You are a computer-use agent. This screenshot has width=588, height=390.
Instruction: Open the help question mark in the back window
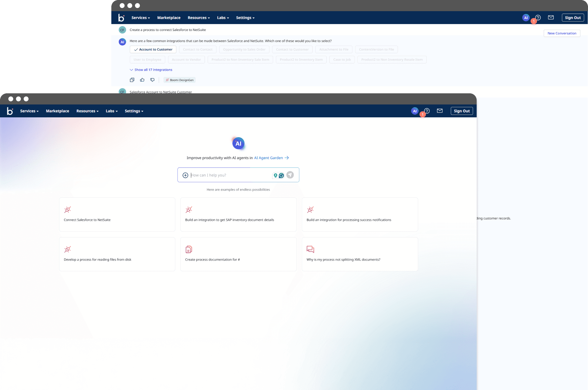point(538,18)
